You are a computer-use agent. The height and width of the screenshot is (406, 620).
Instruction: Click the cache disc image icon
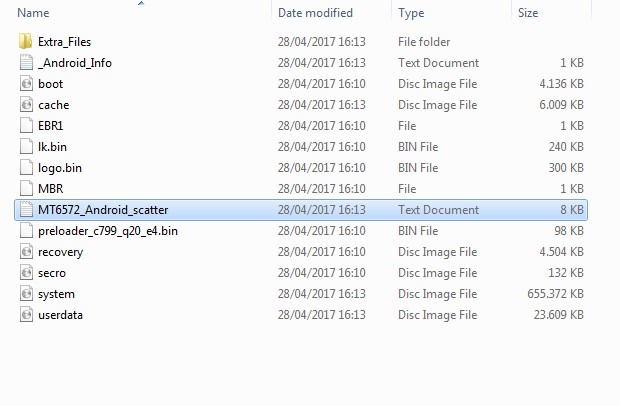coord(26,104)
